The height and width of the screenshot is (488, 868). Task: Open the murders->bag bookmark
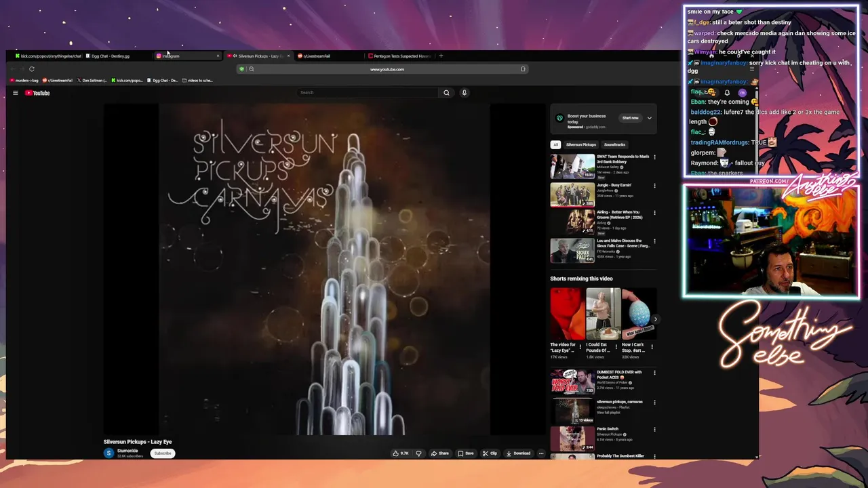pyautogui.click(x=24, y=80)
